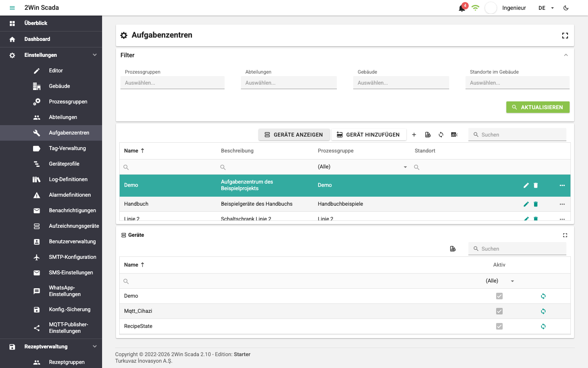Open notifications bell with badge
The image size is (588, 368).
(x=462, y=8)
